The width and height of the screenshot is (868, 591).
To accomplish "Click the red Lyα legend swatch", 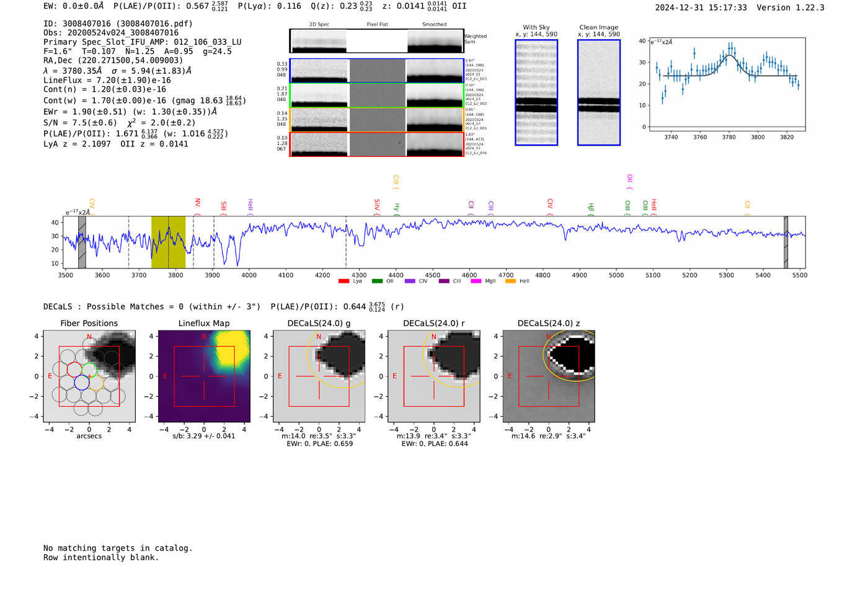I will click(x=343, y=281).
